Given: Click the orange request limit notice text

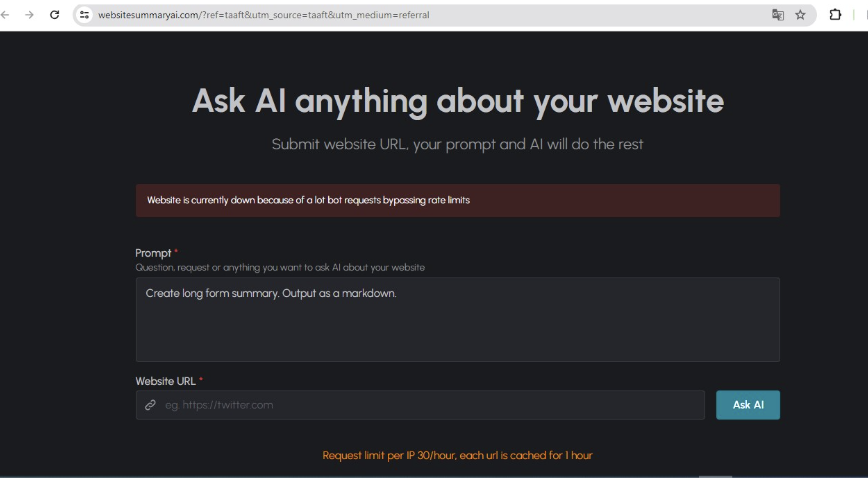Looking at the screenshot, I should [457, 455].
